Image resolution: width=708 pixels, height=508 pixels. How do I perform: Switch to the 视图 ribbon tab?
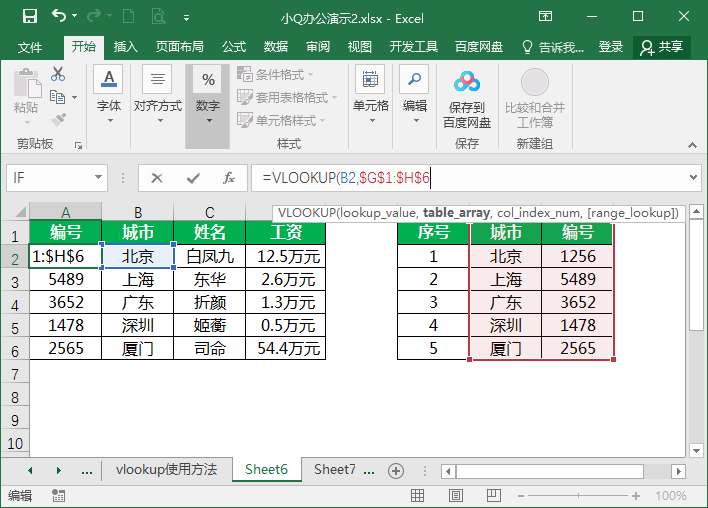pos(360,47)
